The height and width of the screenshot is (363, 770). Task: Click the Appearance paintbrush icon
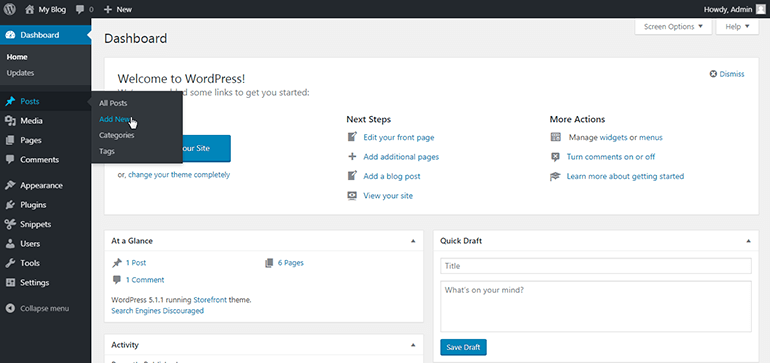pos(10,186)
